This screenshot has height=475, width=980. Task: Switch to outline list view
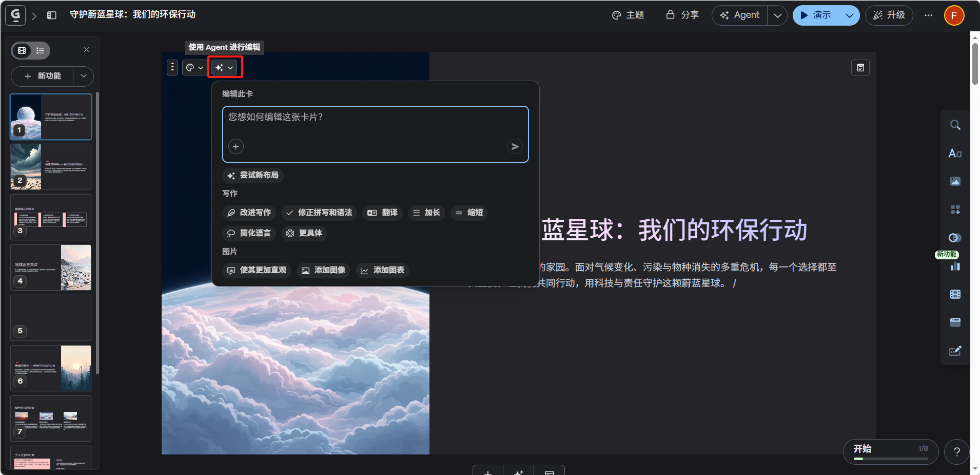tap(40, 50)
